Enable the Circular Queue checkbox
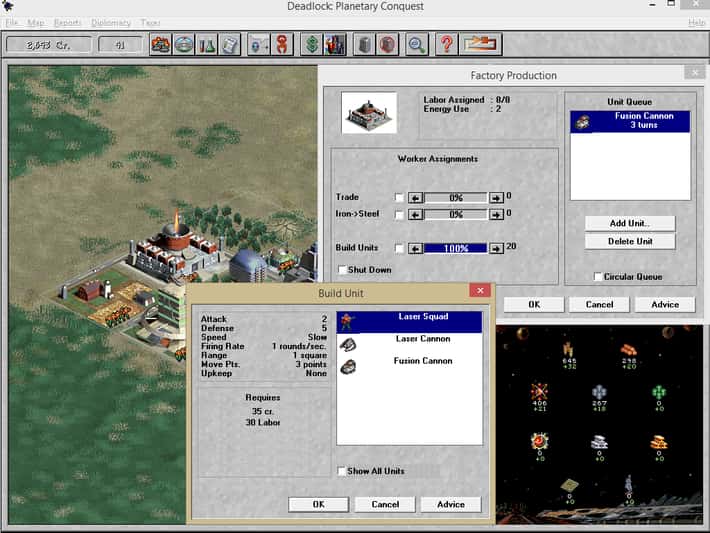710x533 pixels. tap(598, 276)
